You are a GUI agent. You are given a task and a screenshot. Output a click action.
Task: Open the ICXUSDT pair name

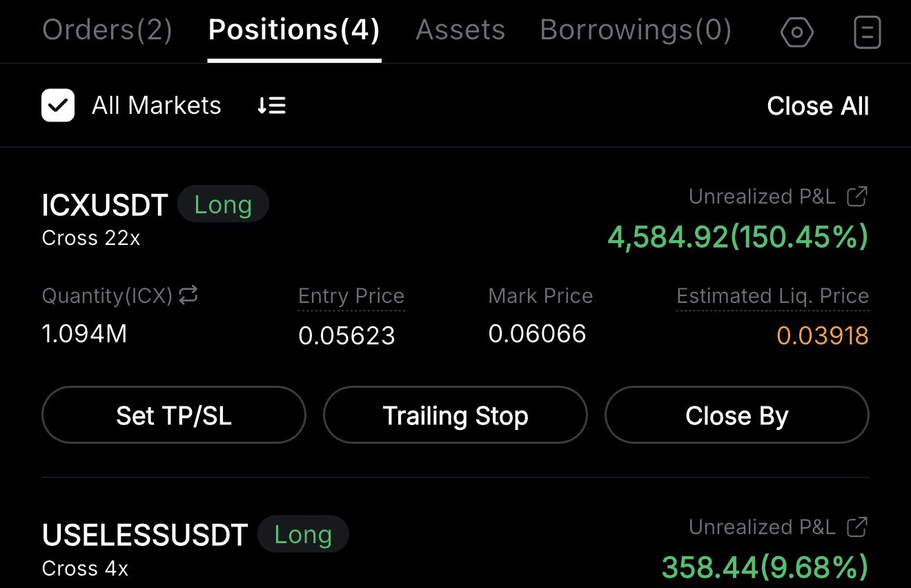(x=105, y=206)
